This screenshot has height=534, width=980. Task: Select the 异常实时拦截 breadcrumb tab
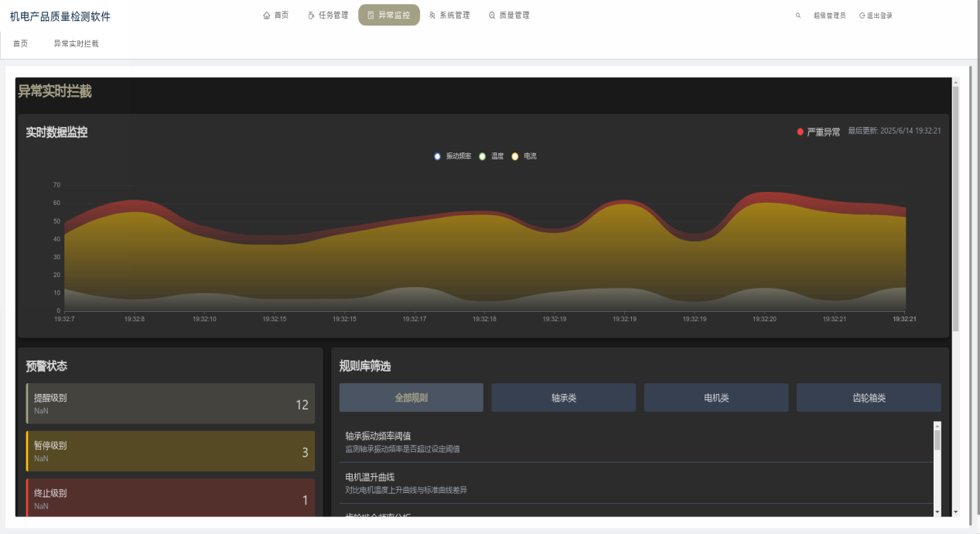(76, 43)
